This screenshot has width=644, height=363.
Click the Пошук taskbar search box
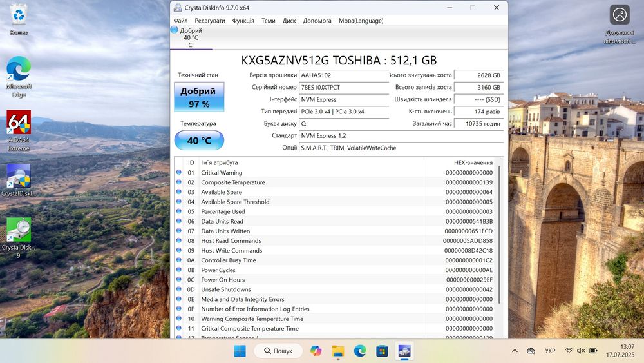pyautogui.click(x=278, y=351)
